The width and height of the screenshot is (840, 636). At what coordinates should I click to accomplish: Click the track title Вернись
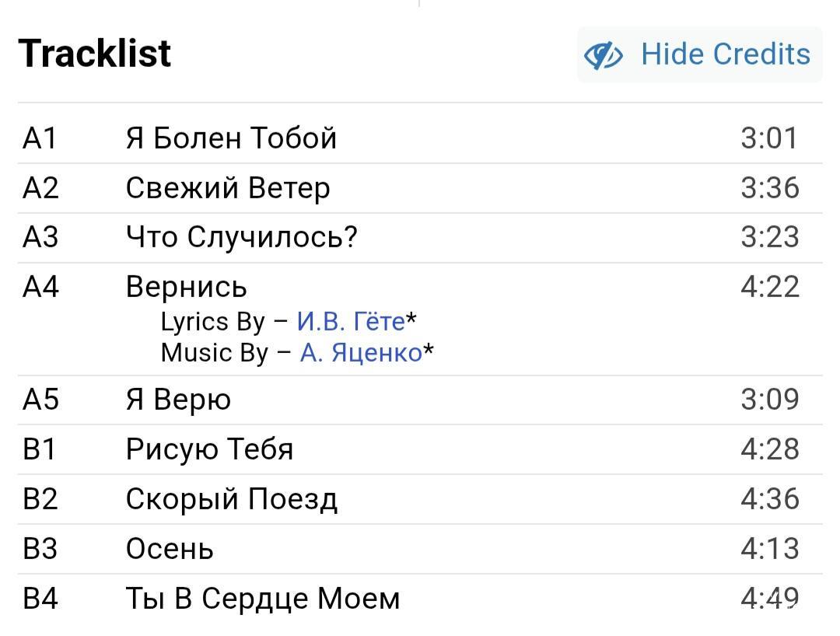click(x=187, y=287)
